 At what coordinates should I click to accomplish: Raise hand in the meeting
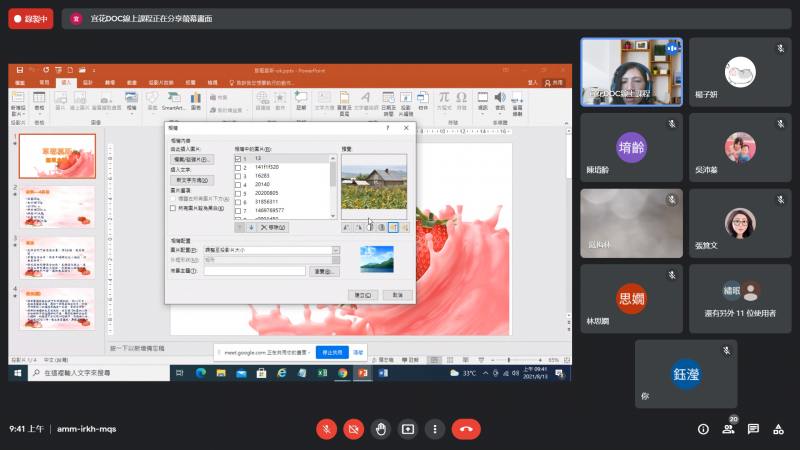click(381, 429)
